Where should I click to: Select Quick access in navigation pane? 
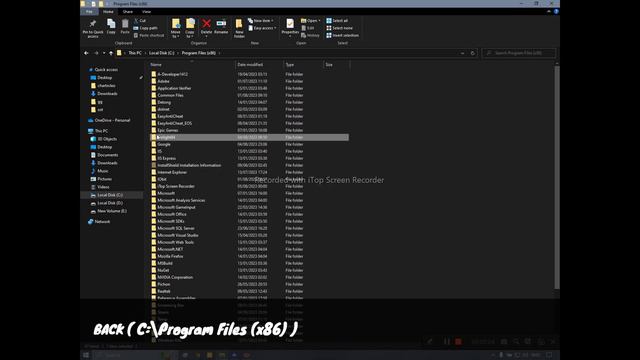106,70
